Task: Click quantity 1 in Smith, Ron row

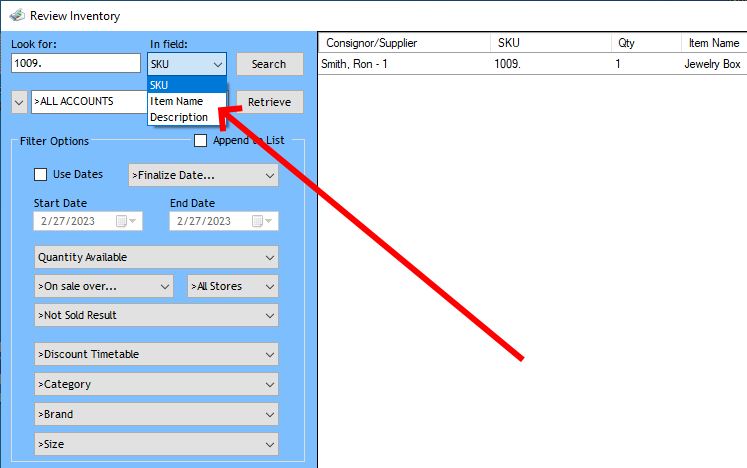Action: point(618,64)
